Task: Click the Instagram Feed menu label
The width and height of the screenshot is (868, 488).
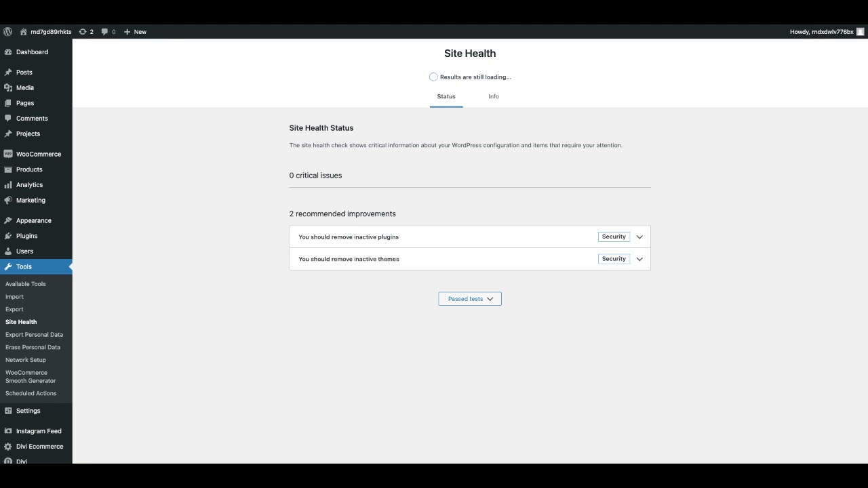Action: click(x=39, y=431)
